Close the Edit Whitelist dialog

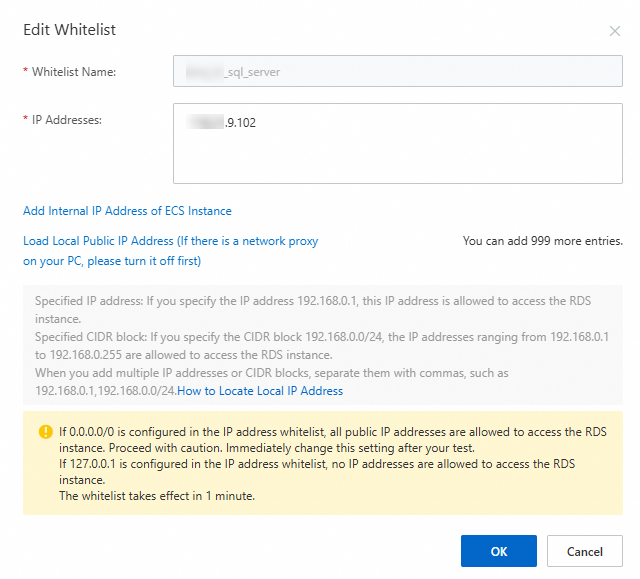[x=615, y=31]
